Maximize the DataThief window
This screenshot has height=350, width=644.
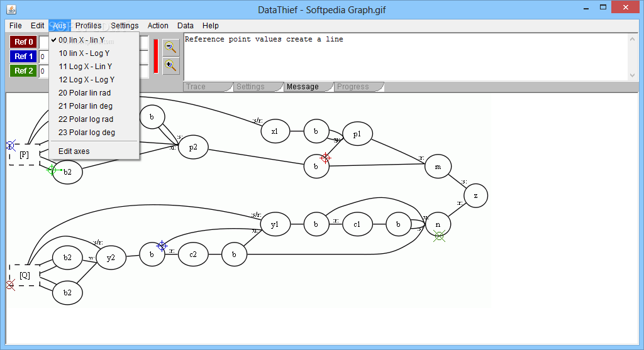pyautogui.click(x=603, y=8)
